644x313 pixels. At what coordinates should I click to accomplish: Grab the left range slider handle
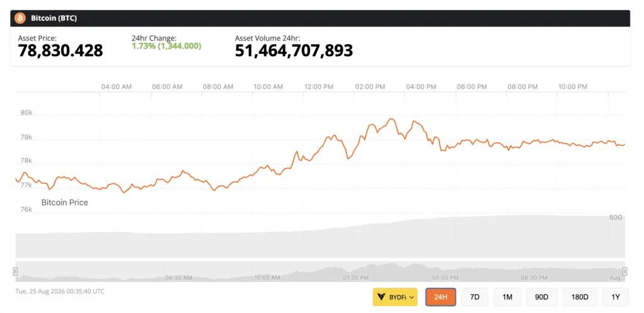pyautogui.click(x=15, y=271)
